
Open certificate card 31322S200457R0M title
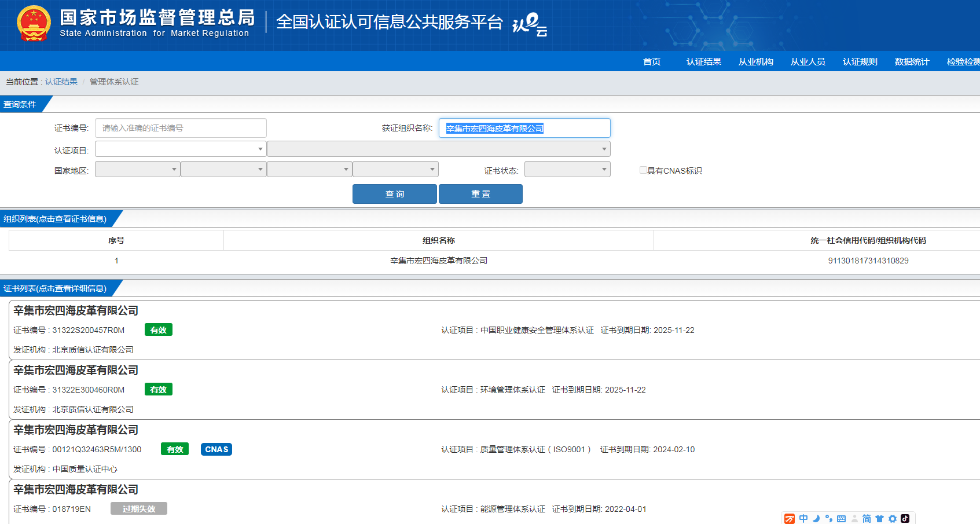(76, 310)
